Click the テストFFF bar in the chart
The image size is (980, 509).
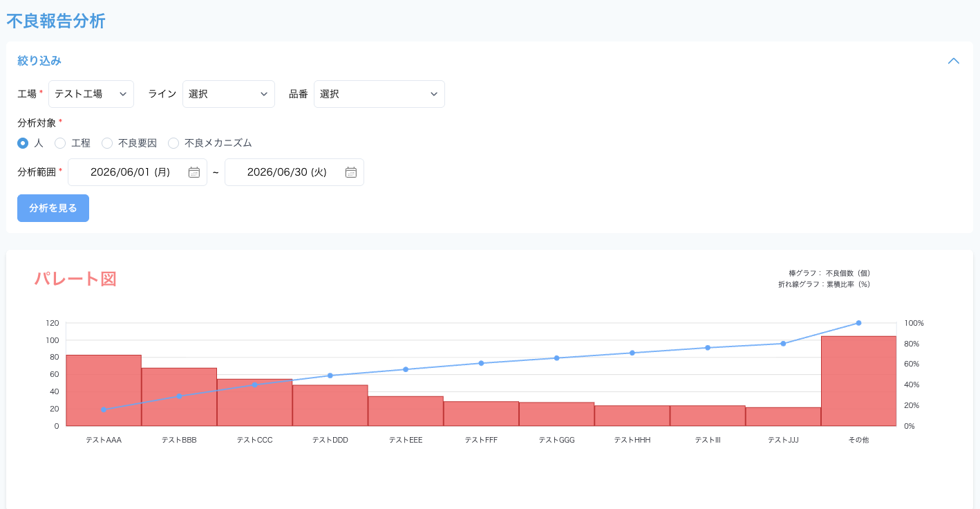[481, 414]
